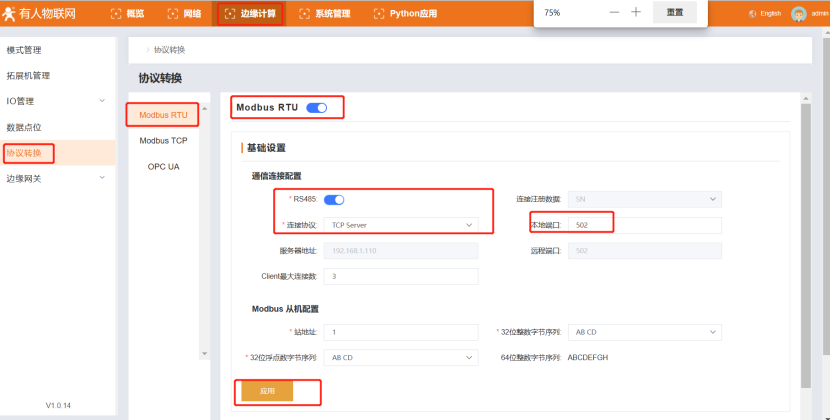This screenshot has width=830, height=420.
Task: Toggle the Modbus RTU enable switch
Action: [316, 107]
